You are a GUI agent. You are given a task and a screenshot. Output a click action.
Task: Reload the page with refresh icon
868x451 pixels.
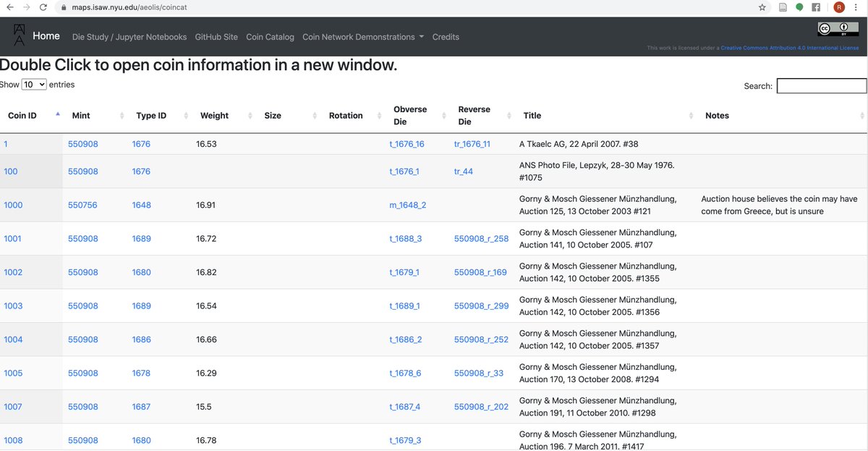coord(43,7)
